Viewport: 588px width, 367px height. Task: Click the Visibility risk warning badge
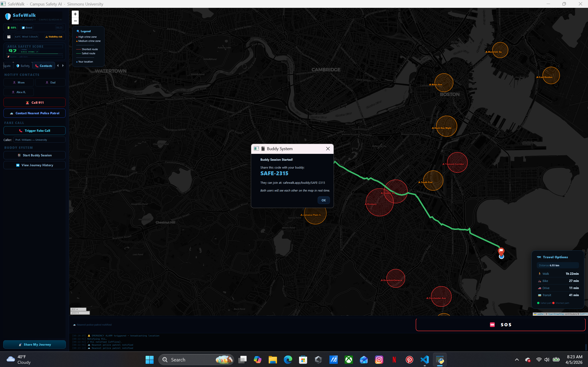pyautogui.click(x=54, y=37)
